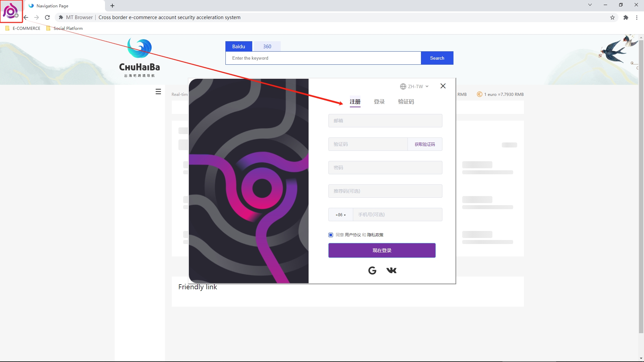
Task: Open the extensions puzzle icon
Action: [x=626, y=17]
